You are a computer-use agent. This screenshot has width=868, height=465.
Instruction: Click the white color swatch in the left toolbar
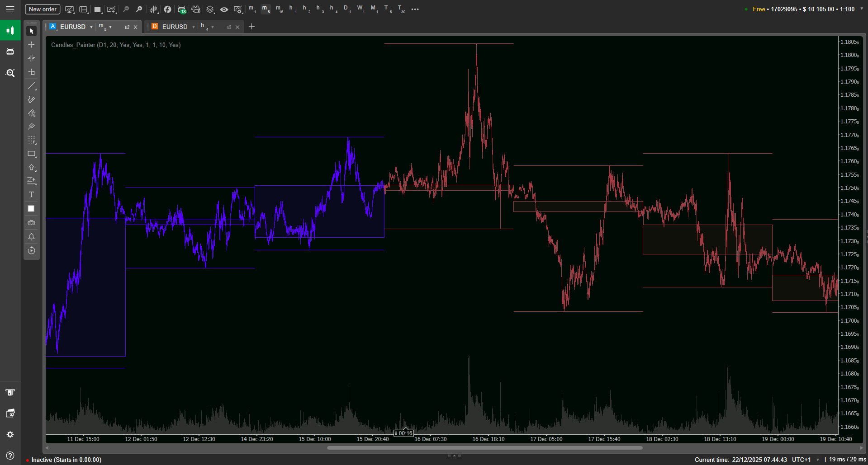click(x=31, y=208)
